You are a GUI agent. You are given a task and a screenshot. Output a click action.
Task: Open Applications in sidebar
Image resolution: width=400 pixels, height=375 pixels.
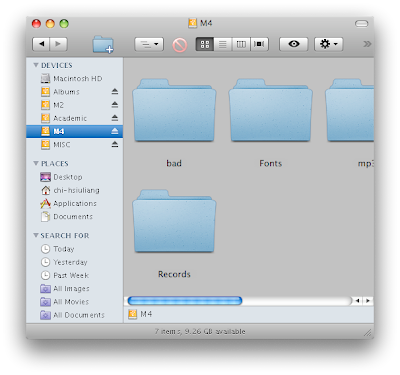click(x=74, y=203)
